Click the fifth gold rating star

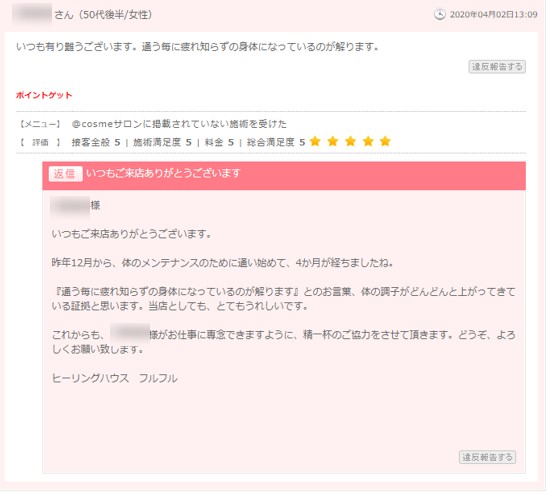[x=385, y=141]
